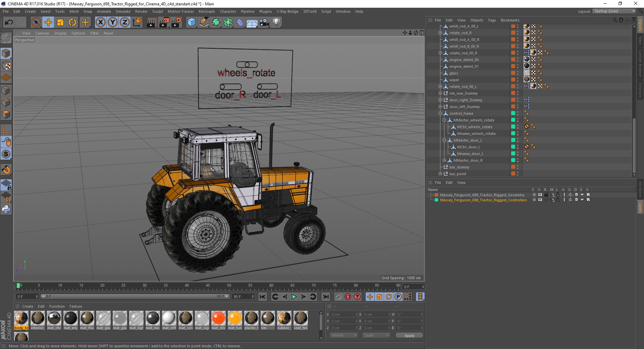Enable Polygons mode in left palette
Viewport: 644px width, 349px height.
(6, 114)
